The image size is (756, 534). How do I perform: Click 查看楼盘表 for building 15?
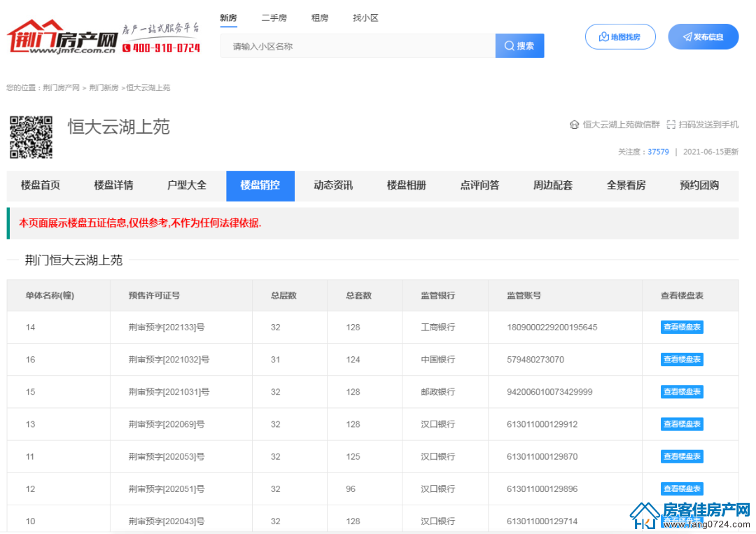click(682, 392)
